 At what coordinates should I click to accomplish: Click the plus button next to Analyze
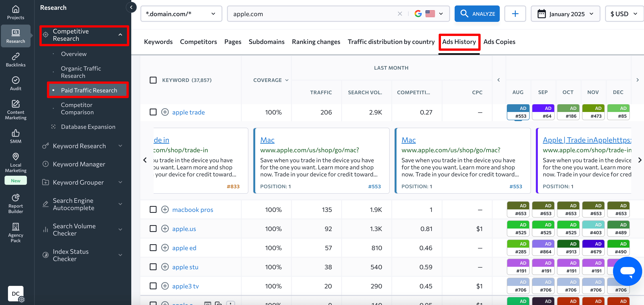point(515,14)
